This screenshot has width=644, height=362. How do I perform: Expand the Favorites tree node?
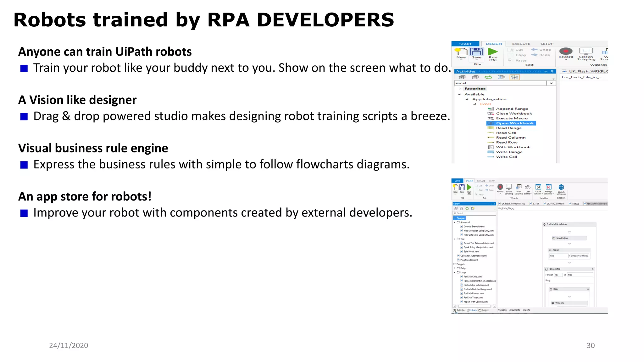coord(459,89)
